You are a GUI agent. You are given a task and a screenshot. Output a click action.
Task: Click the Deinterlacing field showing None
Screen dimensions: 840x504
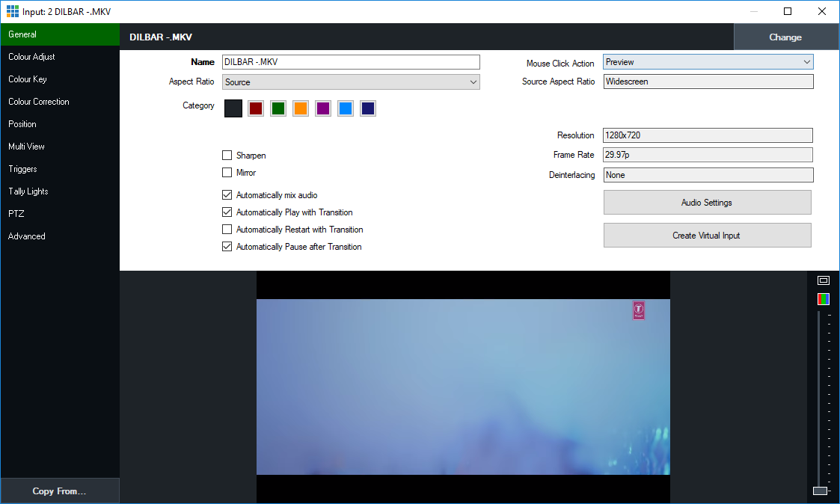708,175
